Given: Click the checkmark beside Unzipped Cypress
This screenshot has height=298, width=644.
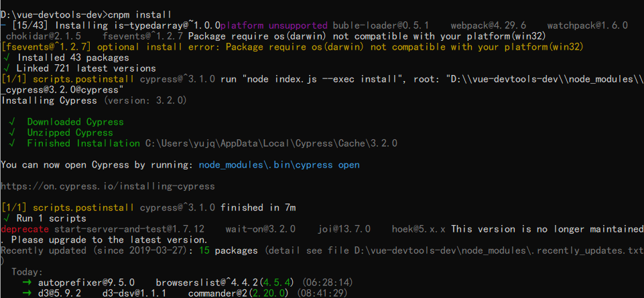Looking at the screenshot, I should 13,133.
